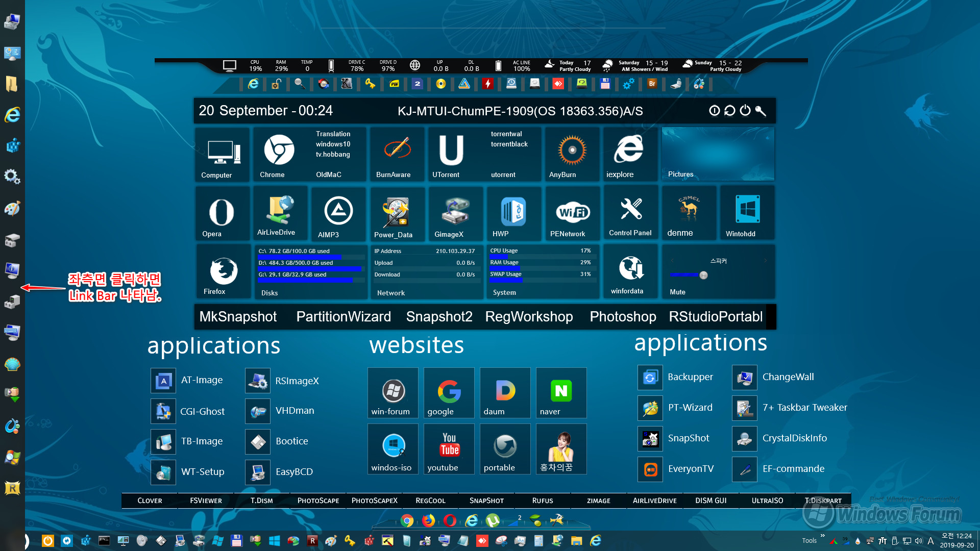Viewport: 980px width, 551px height.
Task: Open EasyBCD from applications list
Action: pyautogui.click(x=280, y=472)
